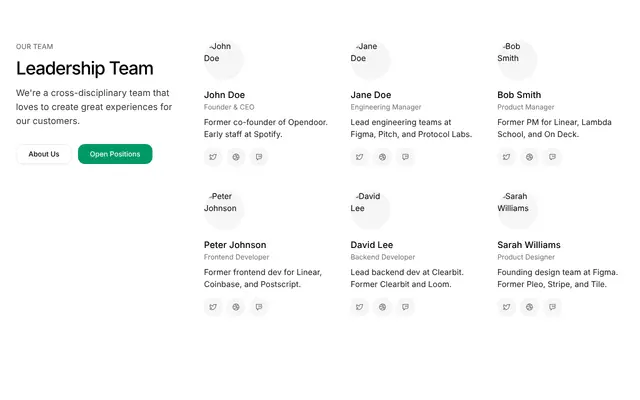This screenshot has height=400, width=640.
Task: Click the About Us button
Action: (44, 154)
